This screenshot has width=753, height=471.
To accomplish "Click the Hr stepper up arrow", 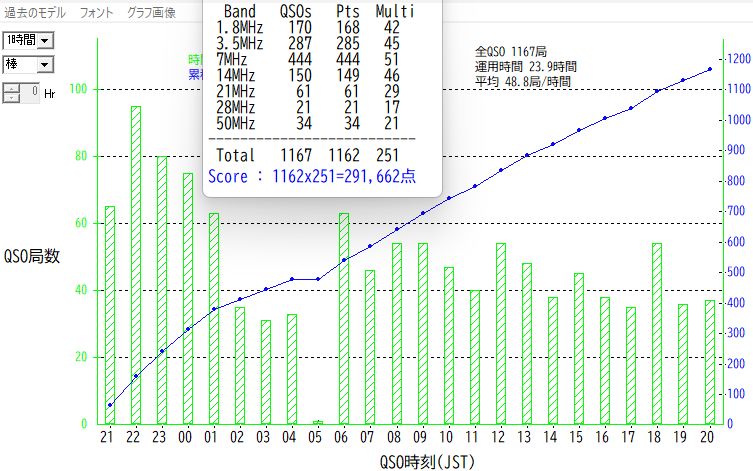I will [12, 87].
